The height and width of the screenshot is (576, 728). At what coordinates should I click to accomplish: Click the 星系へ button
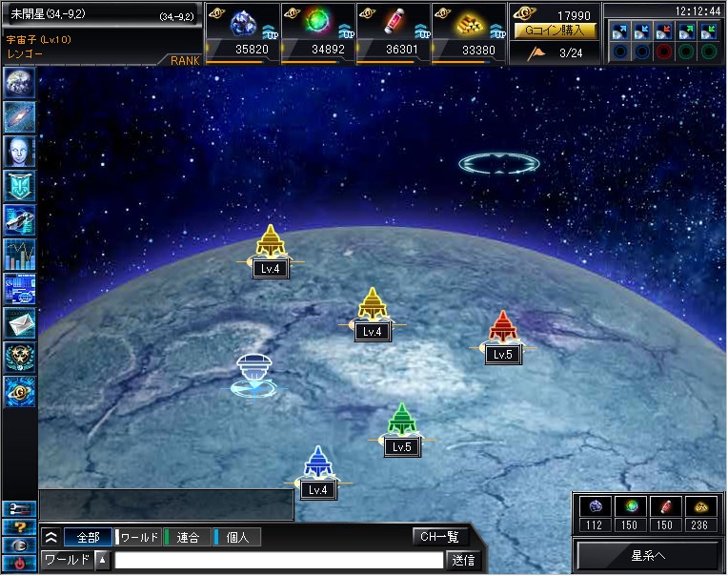point(648,555)
